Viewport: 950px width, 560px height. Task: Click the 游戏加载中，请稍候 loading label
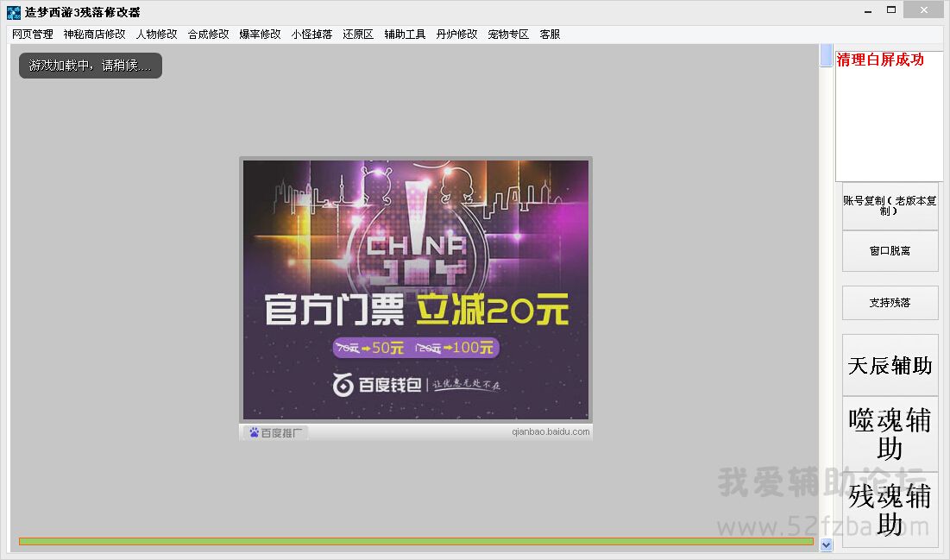coord(91,66)
